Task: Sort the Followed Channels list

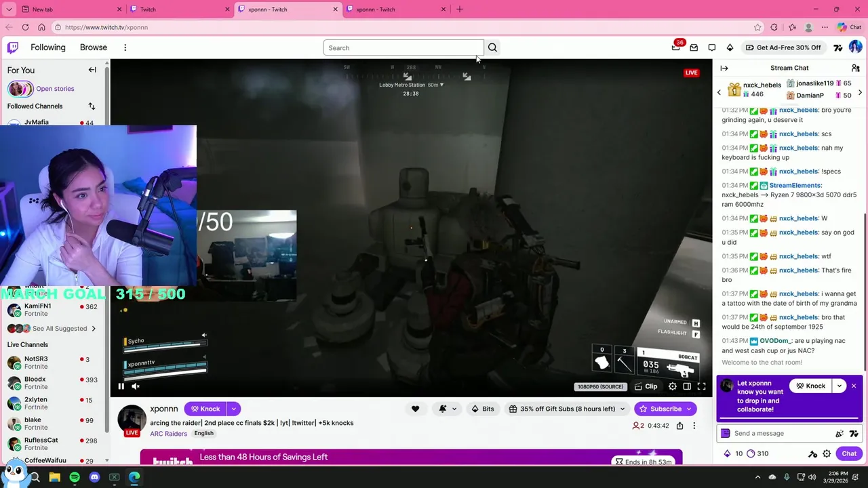Action: tap(92, 106)
